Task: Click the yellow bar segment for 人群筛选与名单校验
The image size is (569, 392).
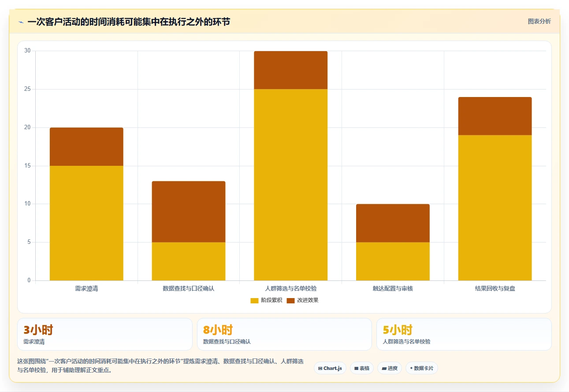Action: pos(291,185)
